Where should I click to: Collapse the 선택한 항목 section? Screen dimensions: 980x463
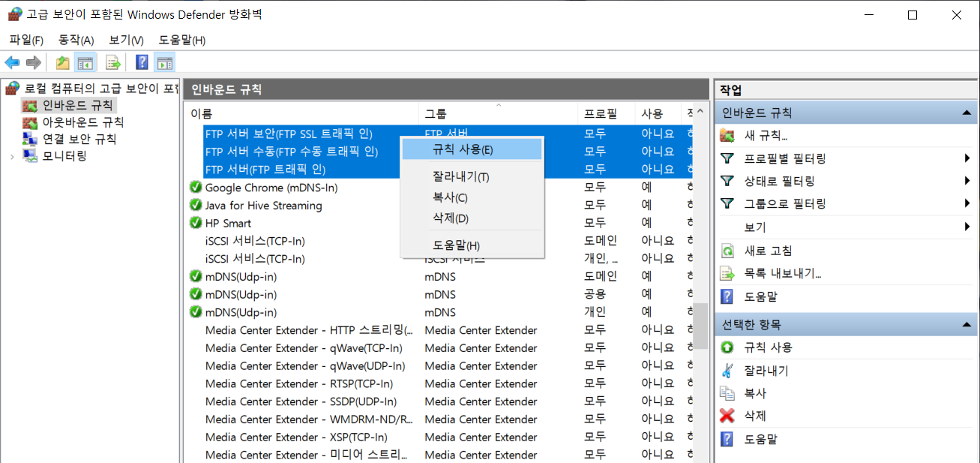pos(967,324)
